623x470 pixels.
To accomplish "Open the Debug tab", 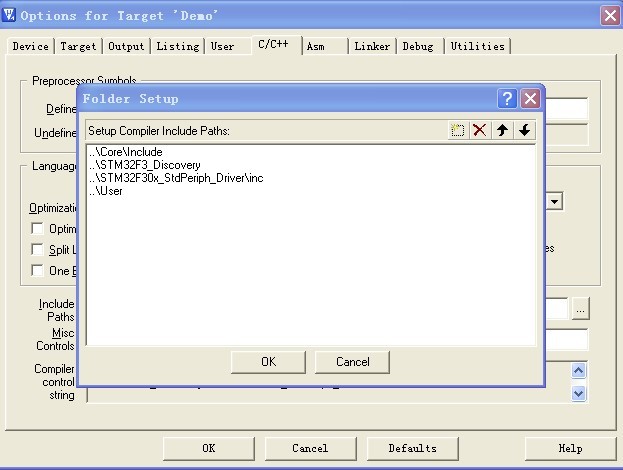I will point(420,46).
